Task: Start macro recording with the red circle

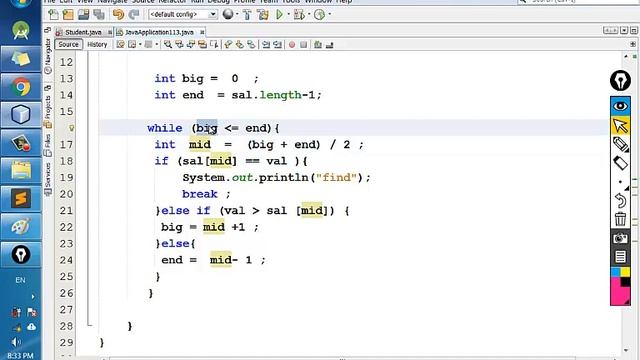Action: click(292, 44)
